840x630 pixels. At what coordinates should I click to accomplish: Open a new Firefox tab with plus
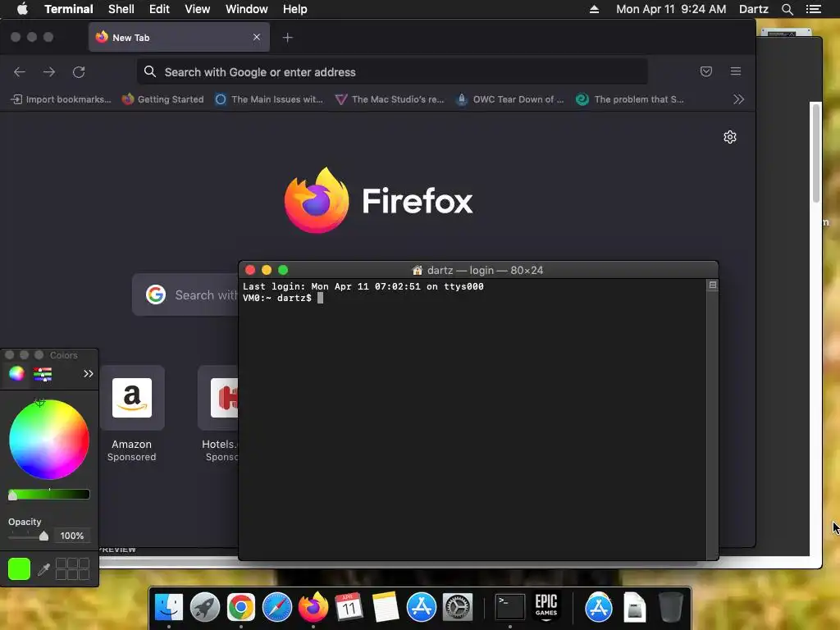pyautogui.click(x=288, y=38)
